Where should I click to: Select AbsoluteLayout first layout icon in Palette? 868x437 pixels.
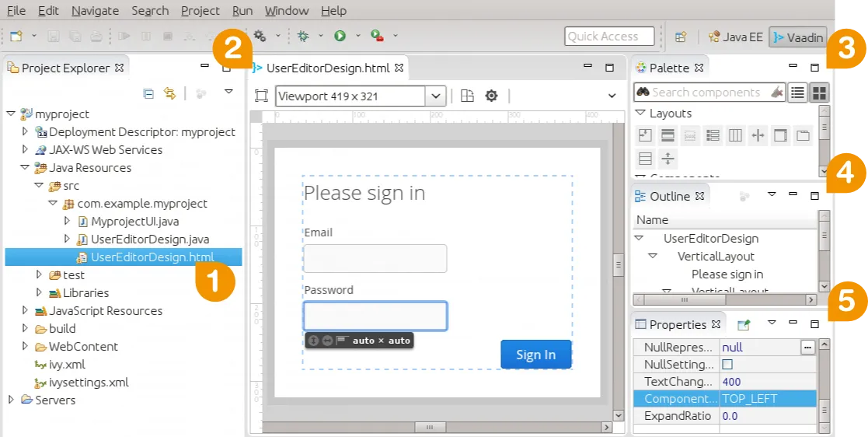(x=646, y=135)
